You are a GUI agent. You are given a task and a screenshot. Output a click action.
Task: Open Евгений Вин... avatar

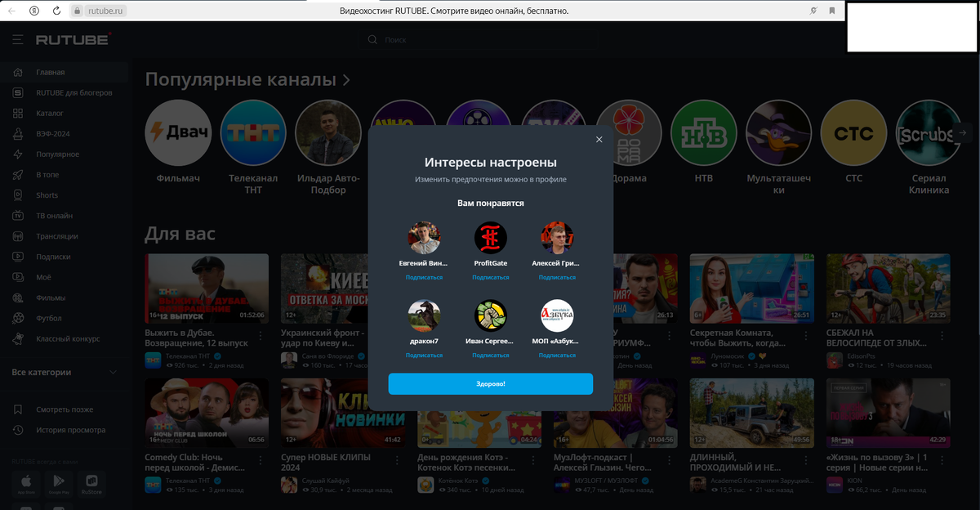[x=424, y=238]
